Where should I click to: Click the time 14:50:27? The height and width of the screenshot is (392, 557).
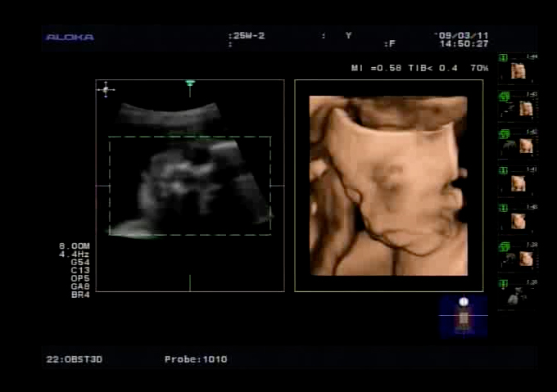464,44
